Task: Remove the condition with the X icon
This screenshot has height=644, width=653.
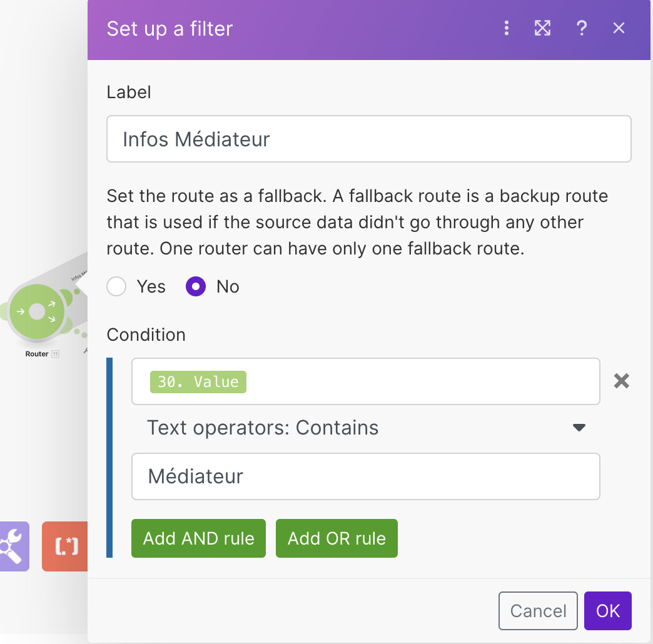Action: tap(621, 381)
